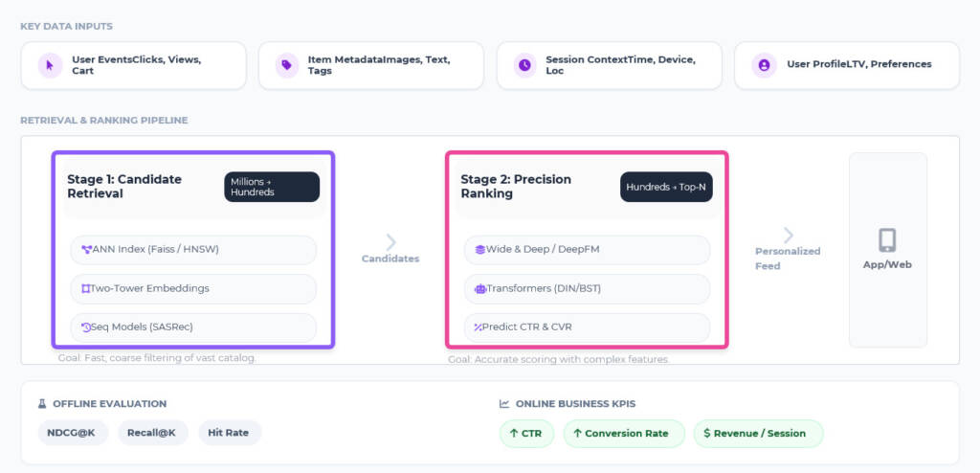Click the chevron arrow above Candidates

click(390, 242)
